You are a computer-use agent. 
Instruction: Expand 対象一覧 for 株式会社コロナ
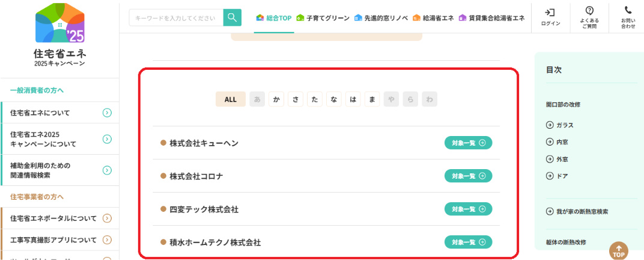pos(468,176)
